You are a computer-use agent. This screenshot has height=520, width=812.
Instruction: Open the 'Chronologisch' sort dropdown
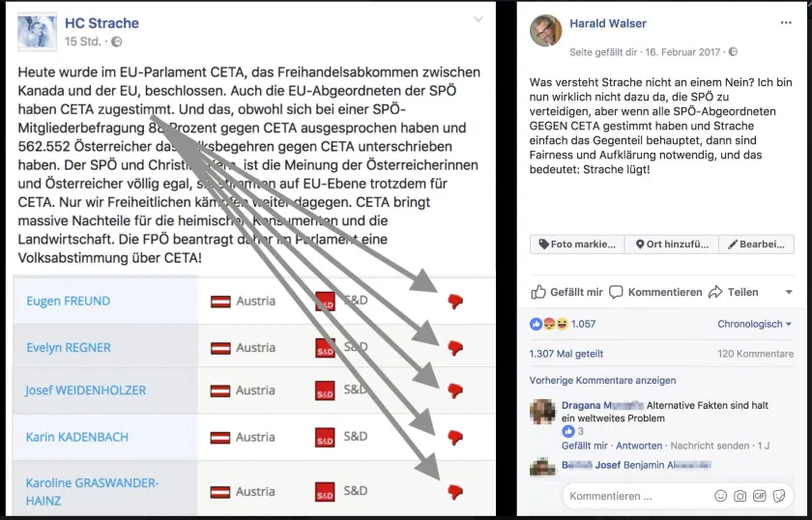(x=755, y=324)
